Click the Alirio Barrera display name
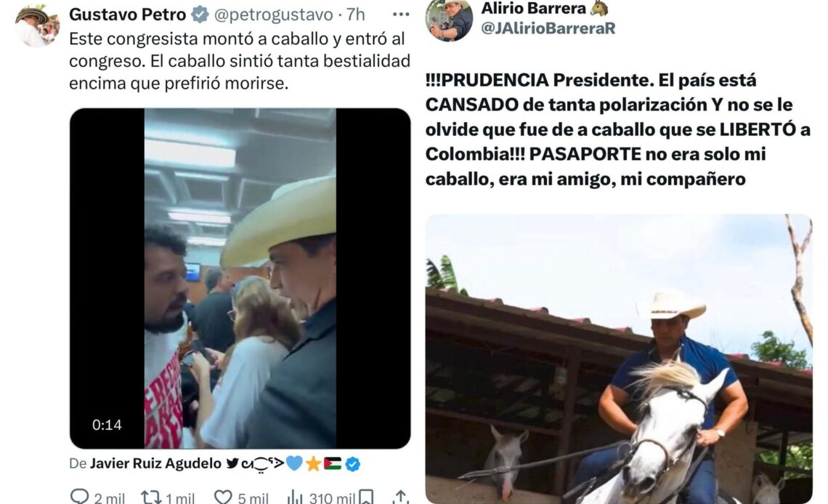The image size is (828, 504). pyautogui.click(x=533, y=8)
